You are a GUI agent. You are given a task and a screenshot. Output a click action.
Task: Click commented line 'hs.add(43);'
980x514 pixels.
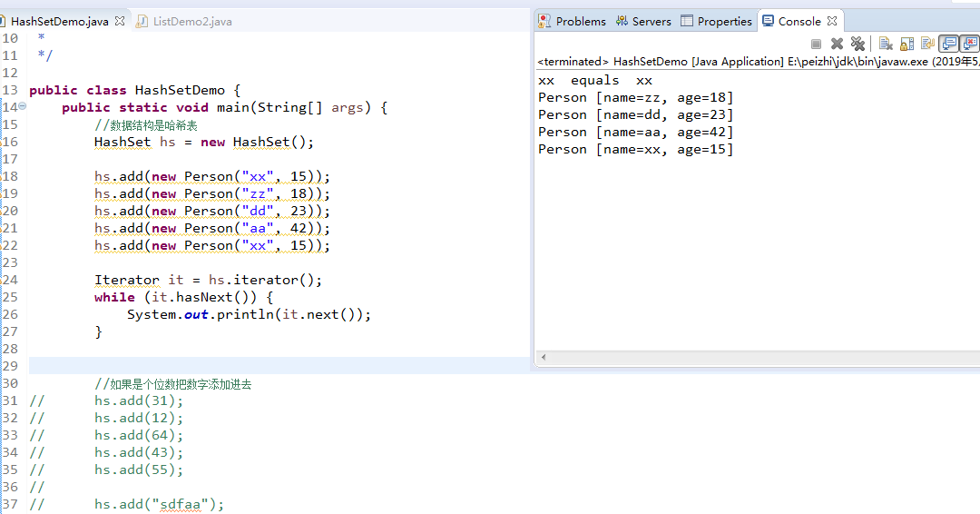(x=139, y=453)
